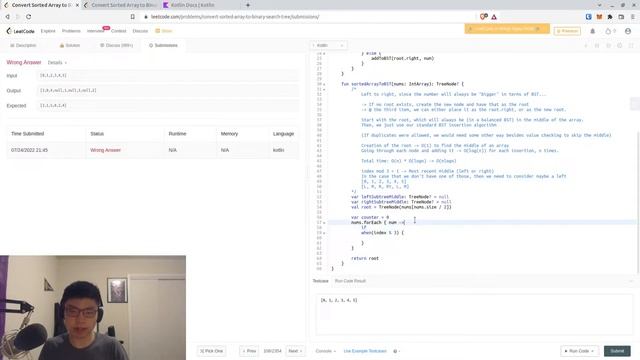The height and width of the screenshot is (360, 640).
Task: Click the Brave rewards triangle icon
Action: click(494, 17)
